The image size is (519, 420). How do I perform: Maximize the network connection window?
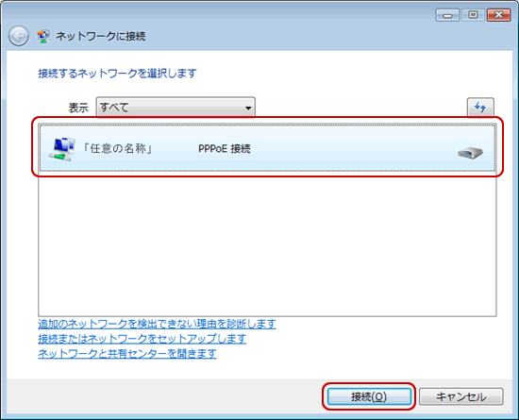point(473,15)
